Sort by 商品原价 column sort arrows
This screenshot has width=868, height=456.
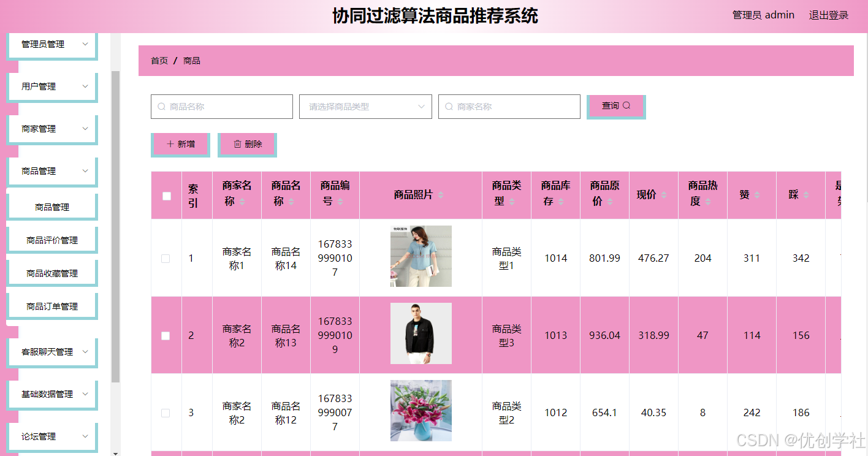pyautogui.click(x=610, y=202)
